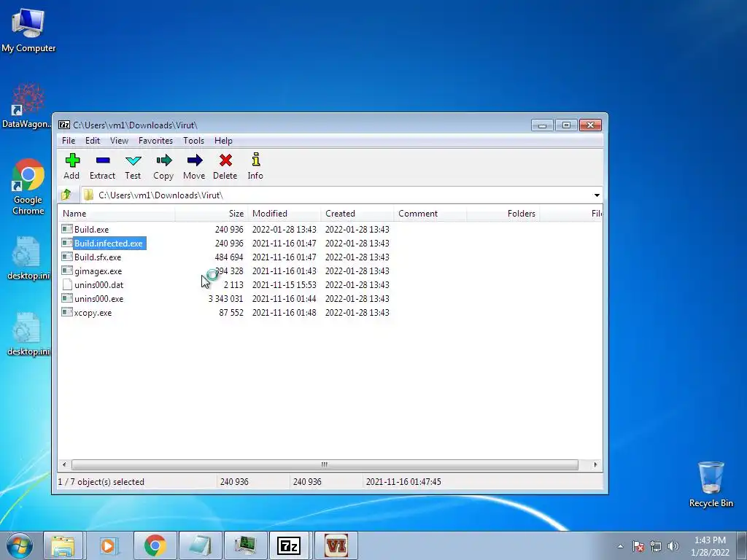Sort by the Modified column header
This screenshot has width=747, height=560.
(285, 214)
